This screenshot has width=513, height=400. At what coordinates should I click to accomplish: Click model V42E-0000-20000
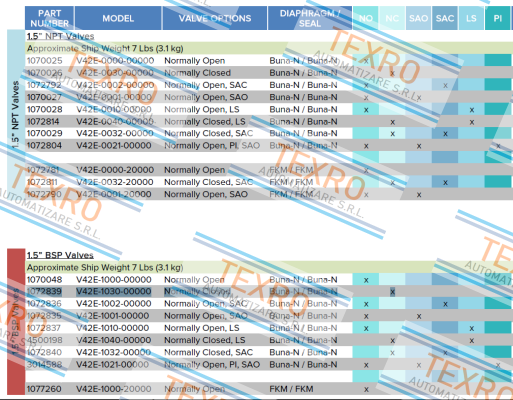(115, 170)
